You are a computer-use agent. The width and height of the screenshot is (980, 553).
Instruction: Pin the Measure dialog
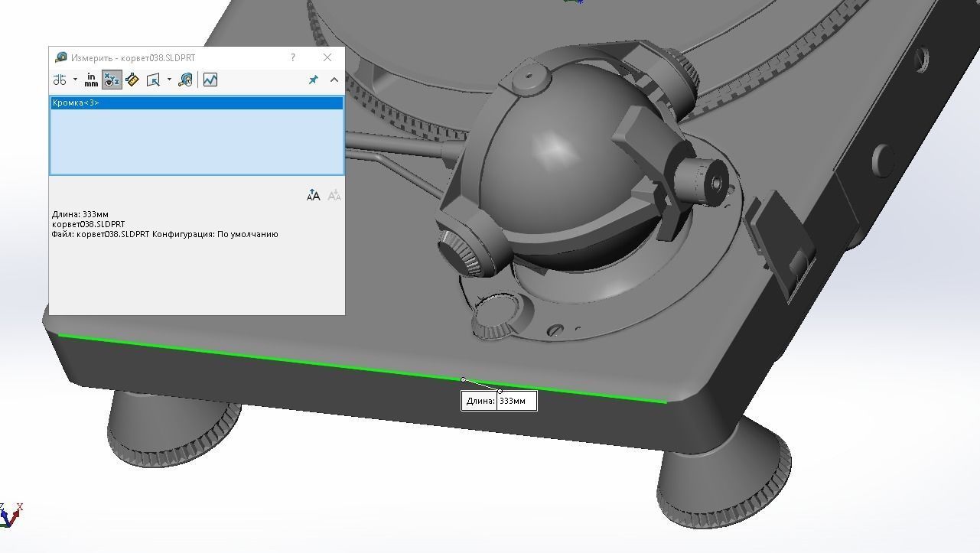(x=313, y=80)
